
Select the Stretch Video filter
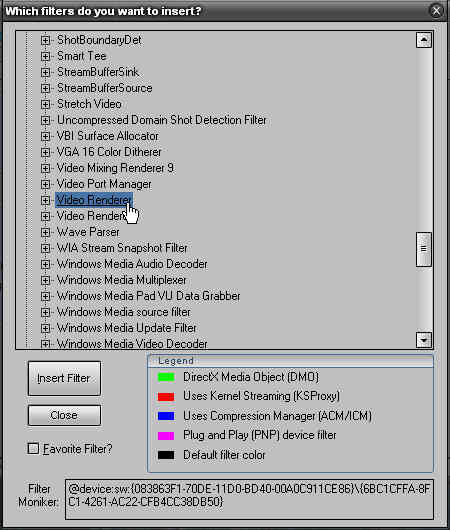(89, 104)
